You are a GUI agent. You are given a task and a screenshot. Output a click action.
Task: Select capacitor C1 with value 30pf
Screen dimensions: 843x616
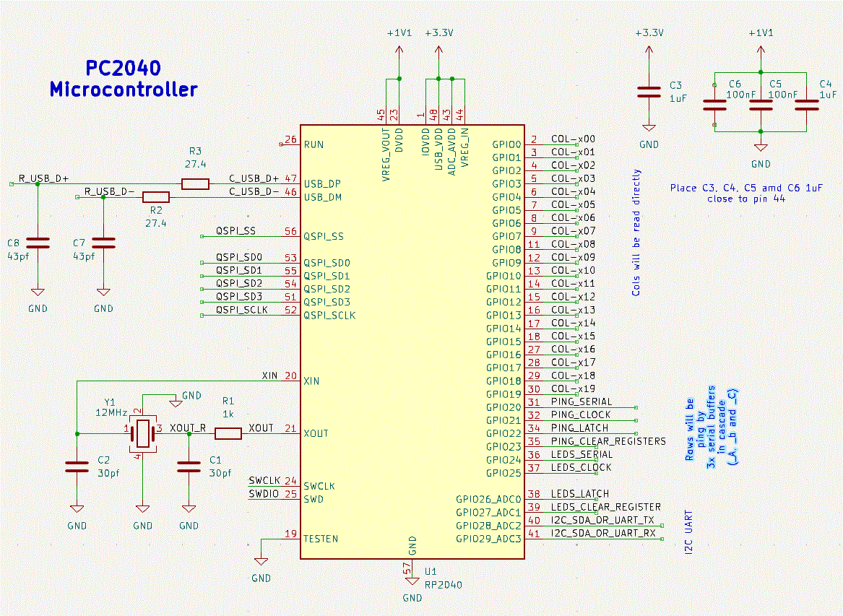point(188,465)
